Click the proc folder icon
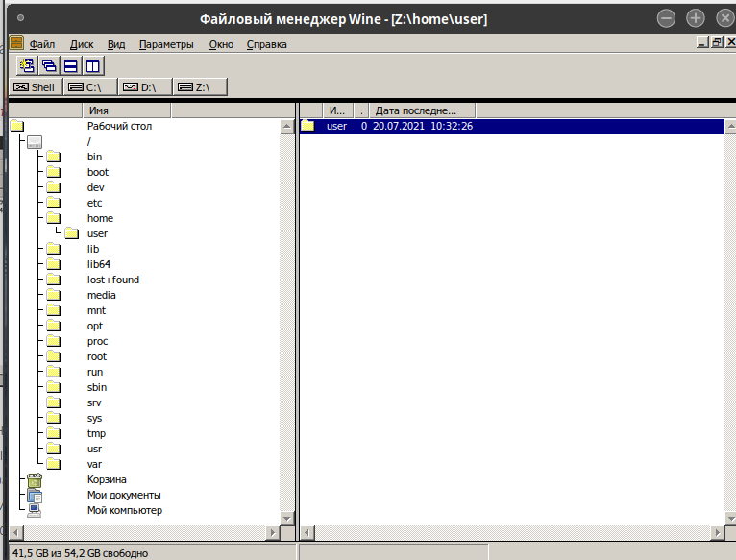736x560 pixels. (54, 341)
